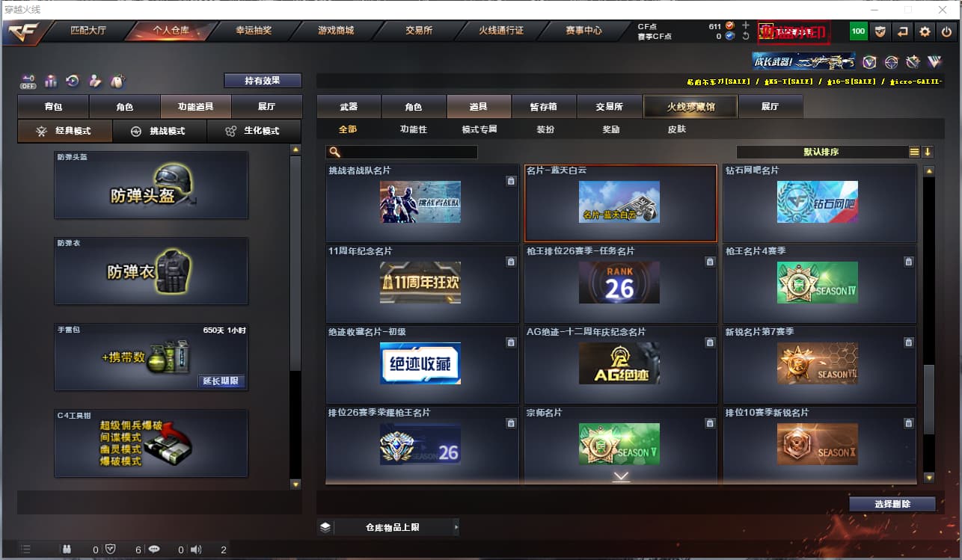
Task: Switch to left panel 角色 tab
Action: pyautogui.click(x=124, y=107)
